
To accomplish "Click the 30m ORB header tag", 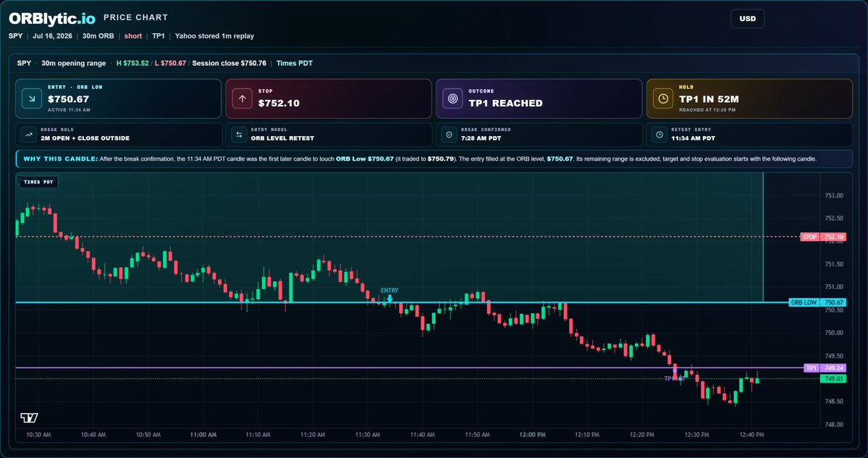I will [98, 36].
